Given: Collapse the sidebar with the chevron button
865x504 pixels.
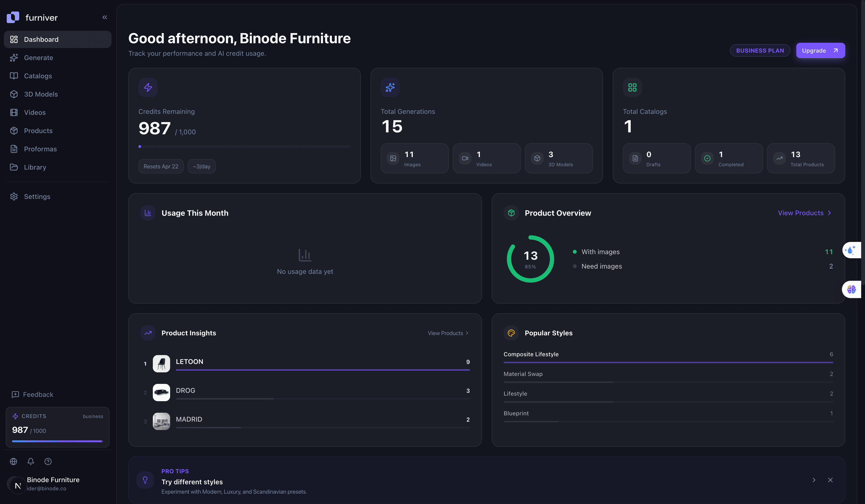Looking at the screenshot, I should [x=105, y=17].
